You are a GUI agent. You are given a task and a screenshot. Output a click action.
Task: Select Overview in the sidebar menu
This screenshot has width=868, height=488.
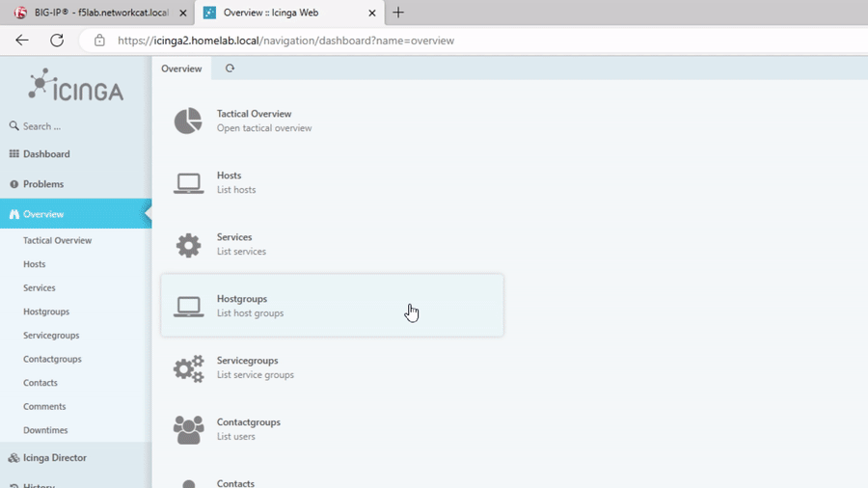[76, 213]
